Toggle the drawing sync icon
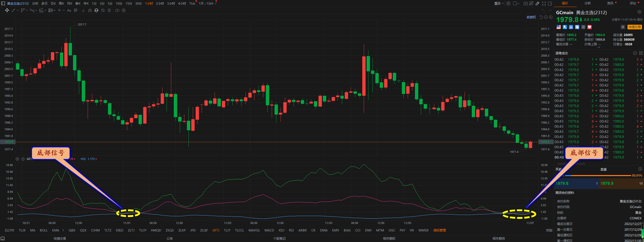This screenshot has width=644, height=242. point(96,10)
